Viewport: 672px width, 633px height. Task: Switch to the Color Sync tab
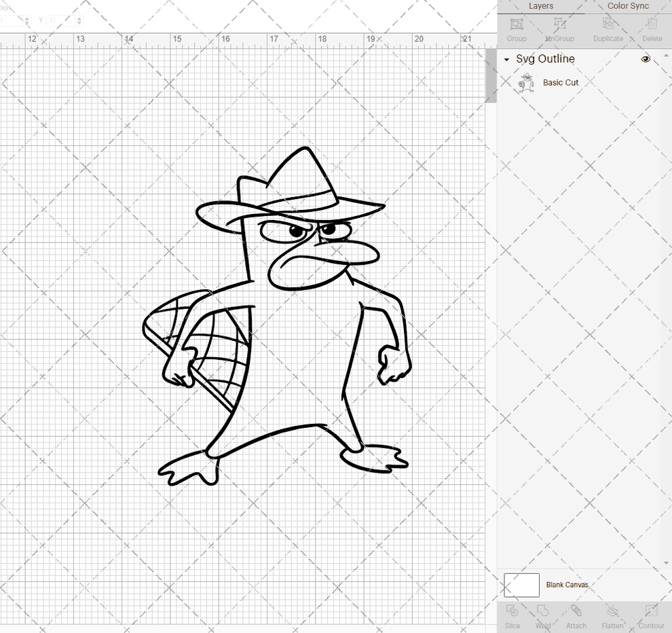pyautogui.click(x=627, y=6)
